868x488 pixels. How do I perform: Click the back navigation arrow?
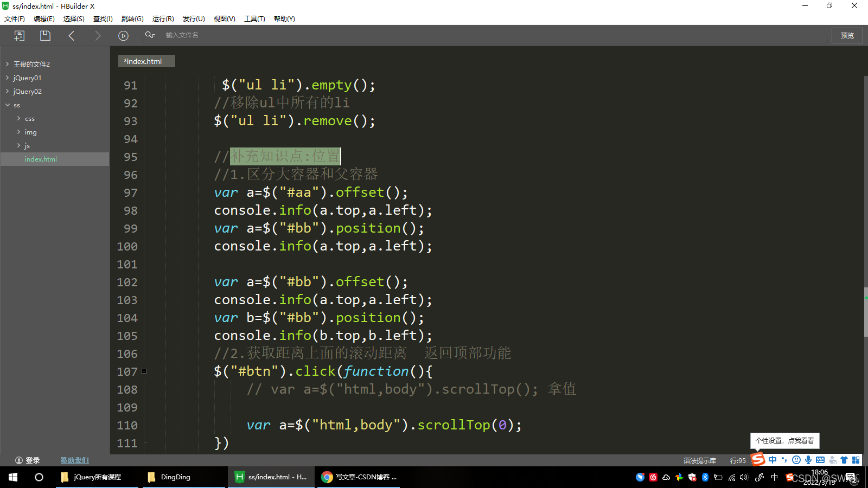click(72, 35)
